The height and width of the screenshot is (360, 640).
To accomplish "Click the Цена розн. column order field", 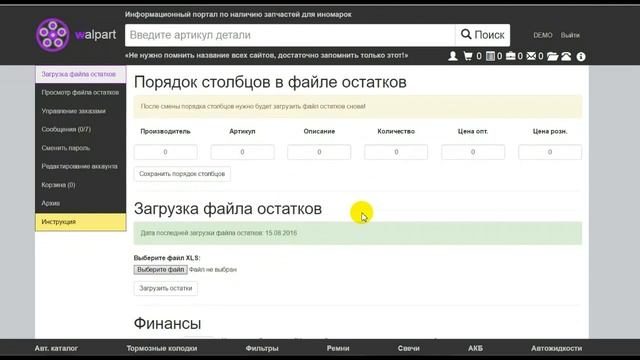I will coord(550,152).
